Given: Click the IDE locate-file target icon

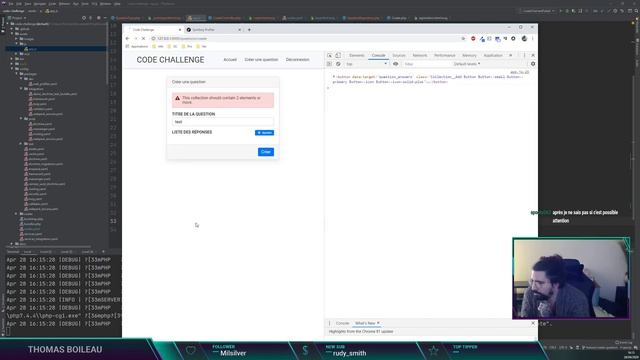Looking at the screenshot, I should 84,18.
